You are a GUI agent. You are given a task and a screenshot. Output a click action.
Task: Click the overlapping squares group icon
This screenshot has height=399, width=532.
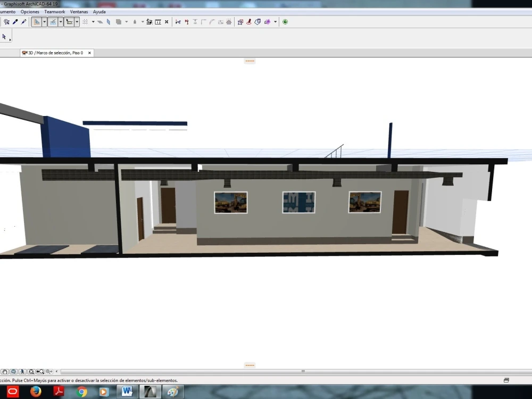[240, 22]
